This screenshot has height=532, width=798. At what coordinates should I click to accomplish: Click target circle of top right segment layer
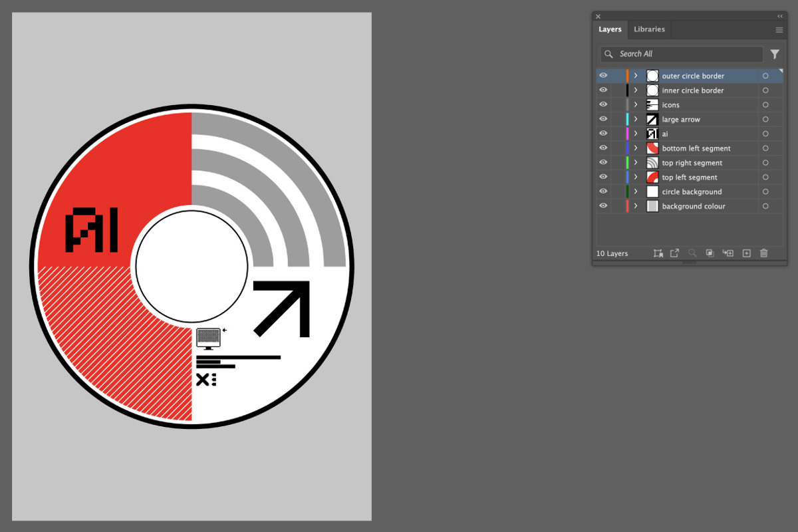(765, 163)
